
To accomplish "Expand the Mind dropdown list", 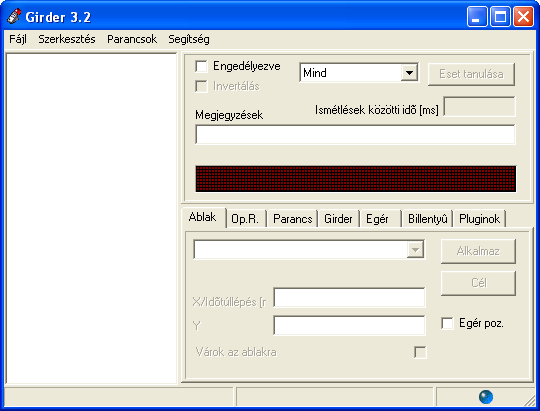I will pyautogui.click(x=409, y=73).
